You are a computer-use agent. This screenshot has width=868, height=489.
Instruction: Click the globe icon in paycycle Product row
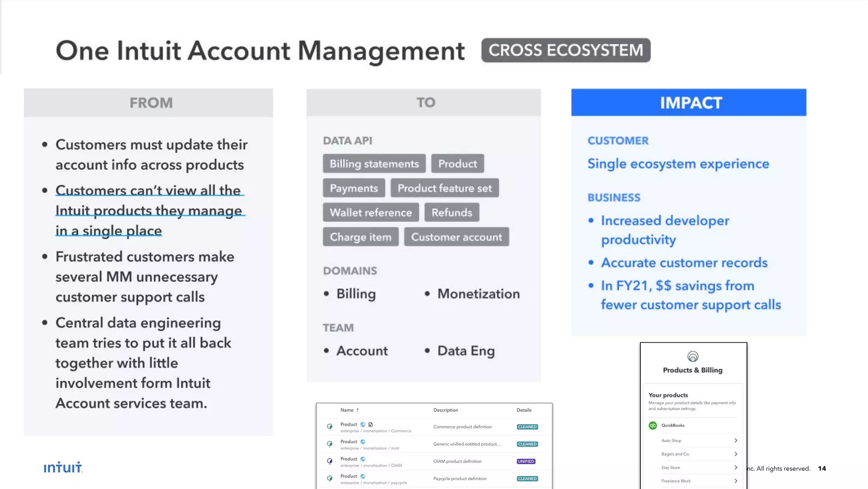(363, 476)
